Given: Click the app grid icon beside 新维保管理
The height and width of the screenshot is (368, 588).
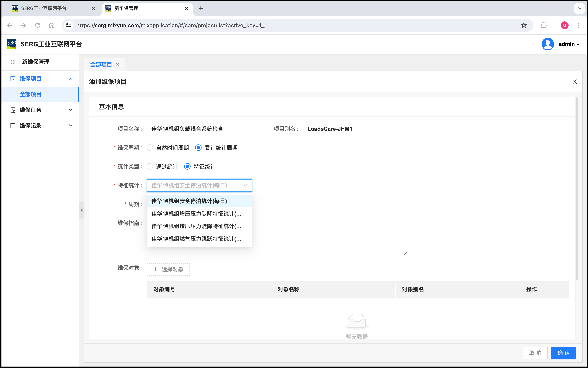Looking at the screenshot, I should point(13,62).
